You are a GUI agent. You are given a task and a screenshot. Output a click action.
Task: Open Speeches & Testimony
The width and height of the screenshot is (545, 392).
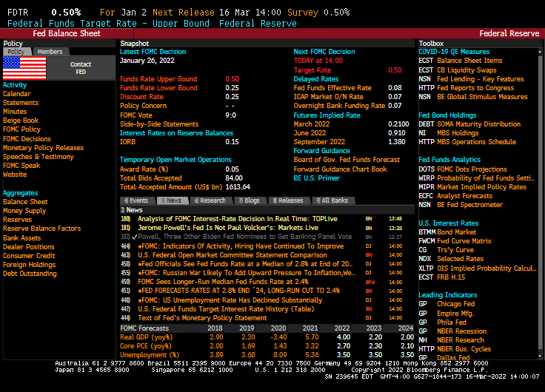point(39,157)
